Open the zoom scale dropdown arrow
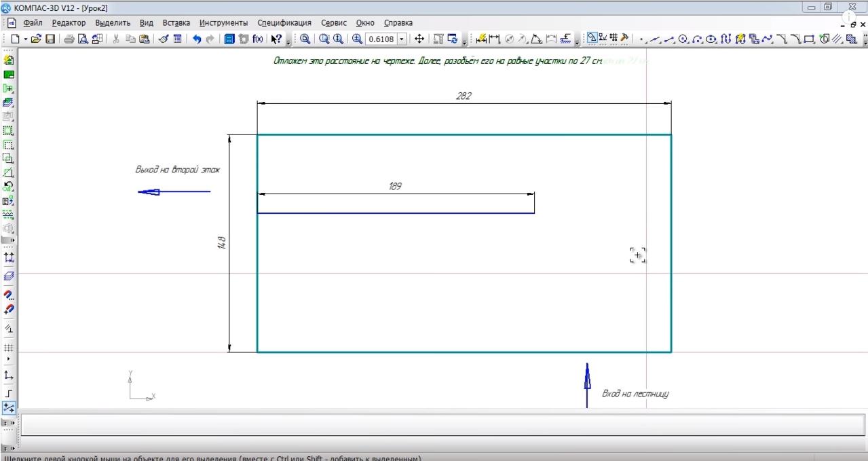Screen dimensions: 868x461 point(402,39)
